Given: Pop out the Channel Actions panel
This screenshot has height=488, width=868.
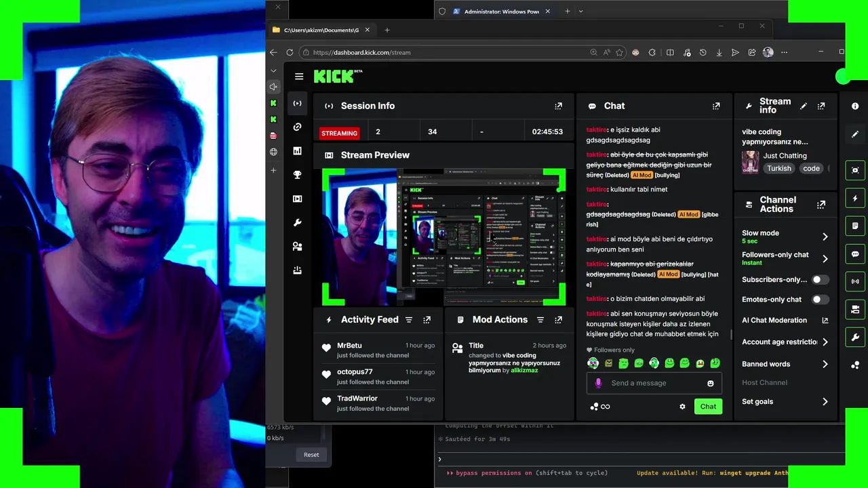Looking at the screenshot, I should tap(821, 204).
